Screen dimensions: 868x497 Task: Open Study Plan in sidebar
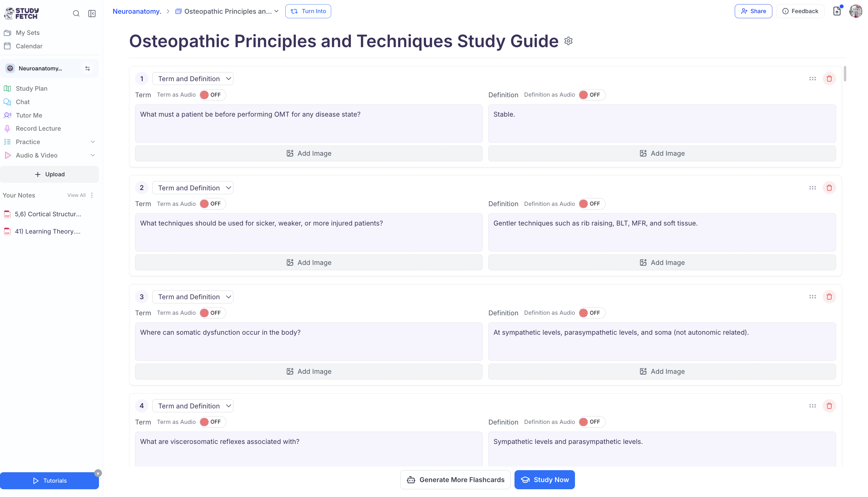[31, 88]
